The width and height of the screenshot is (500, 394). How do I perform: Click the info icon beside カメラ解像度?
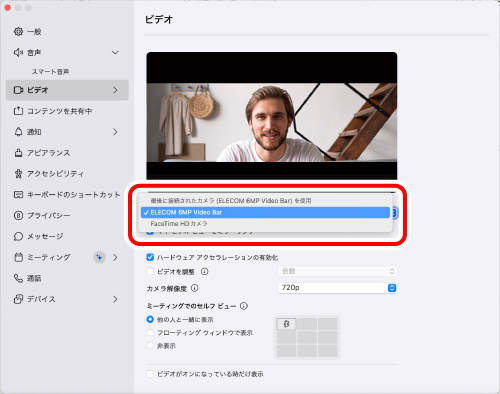(195, 288)
